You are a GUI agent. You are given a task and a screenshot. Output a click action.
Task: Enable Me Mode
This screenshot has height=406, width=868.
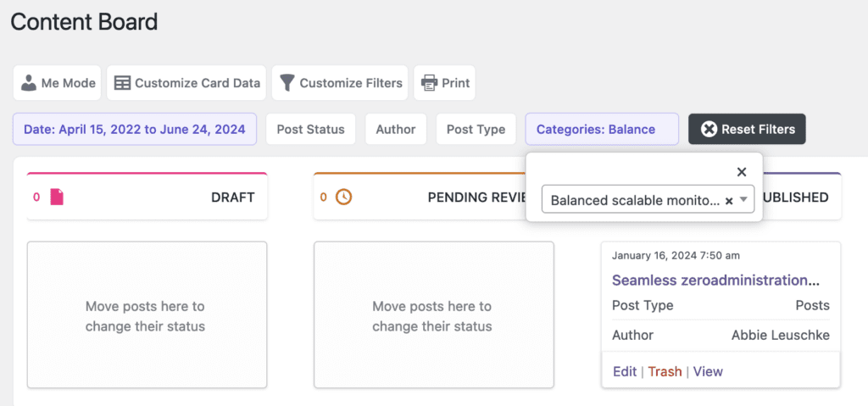(x=57, y=83)
